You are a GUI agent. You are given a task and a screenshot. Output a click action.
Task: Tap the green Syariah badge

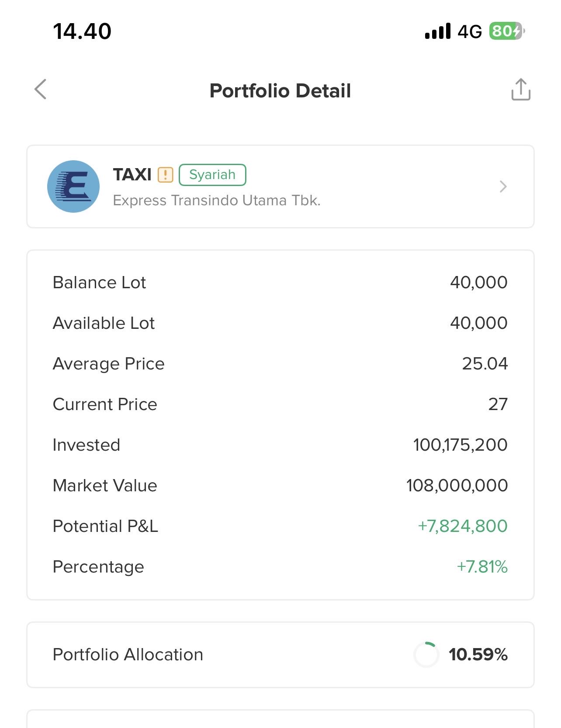(212, 175)
